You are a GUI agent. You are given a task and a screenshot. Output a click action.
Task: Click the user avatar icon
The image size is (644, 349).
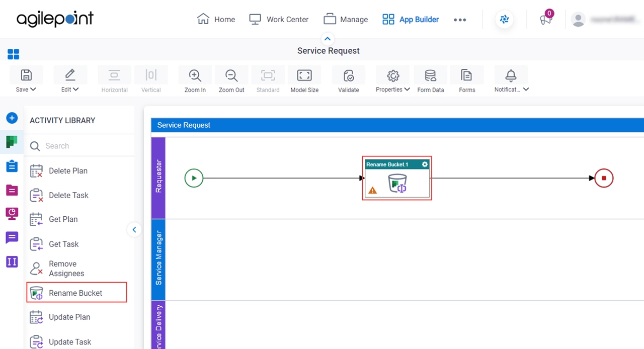(x=579, y=20)
